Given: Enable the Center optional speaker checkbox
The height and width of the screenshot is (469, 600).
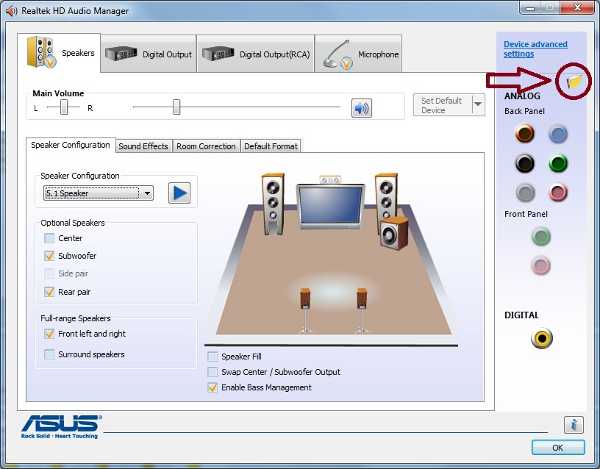Looking at the screenshot, I should (x=49, y=238).
